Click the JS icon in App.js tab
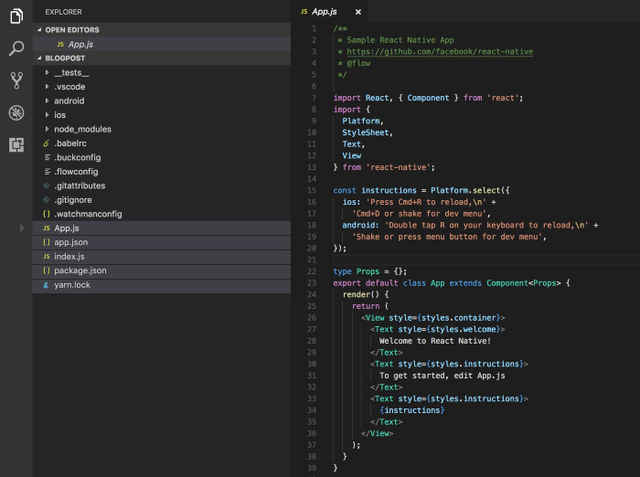The height and width of the screenshot is (477, 640). tap(304, 12)
